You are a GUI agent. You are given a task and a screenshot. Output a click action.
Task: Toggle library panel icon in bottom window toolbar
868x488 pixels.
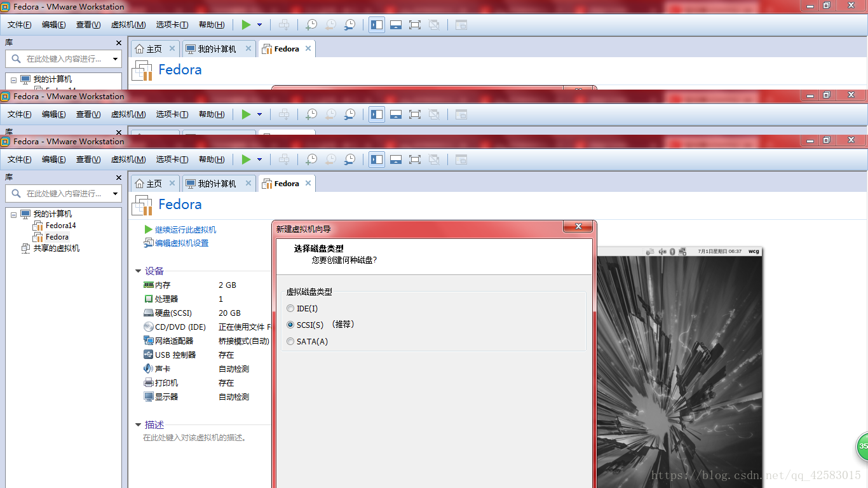tap(377, 159)
